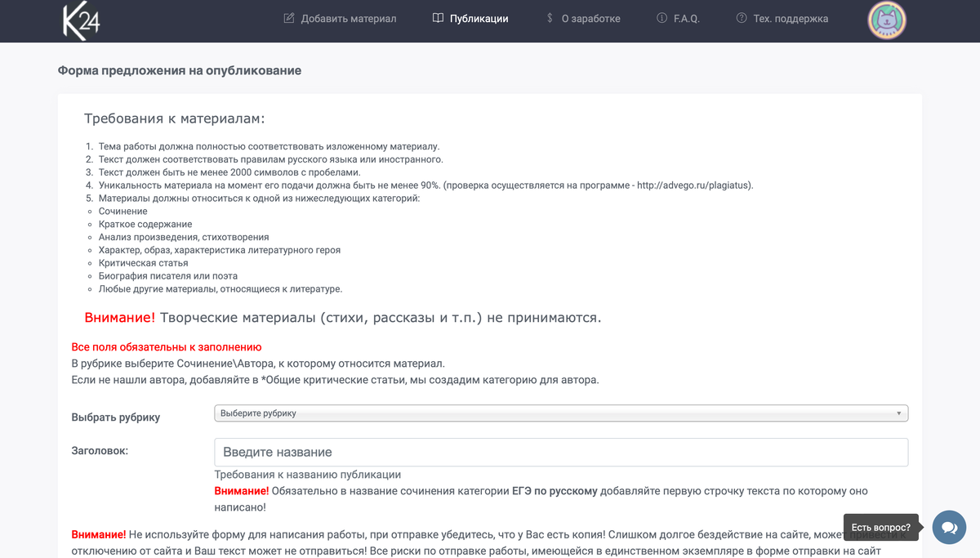
Task: Click the Все поля обязательны к заполнению notice
Action: tap(167, 347)
